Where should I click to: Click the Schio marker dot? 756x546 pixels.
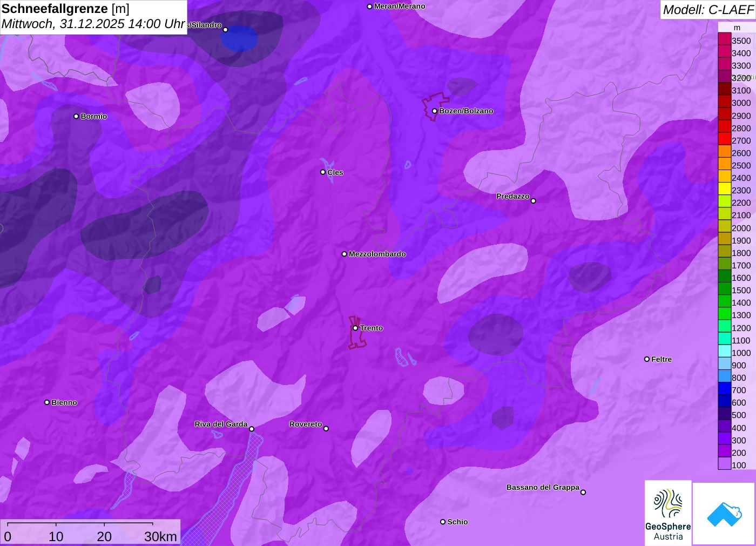(443, 522)
